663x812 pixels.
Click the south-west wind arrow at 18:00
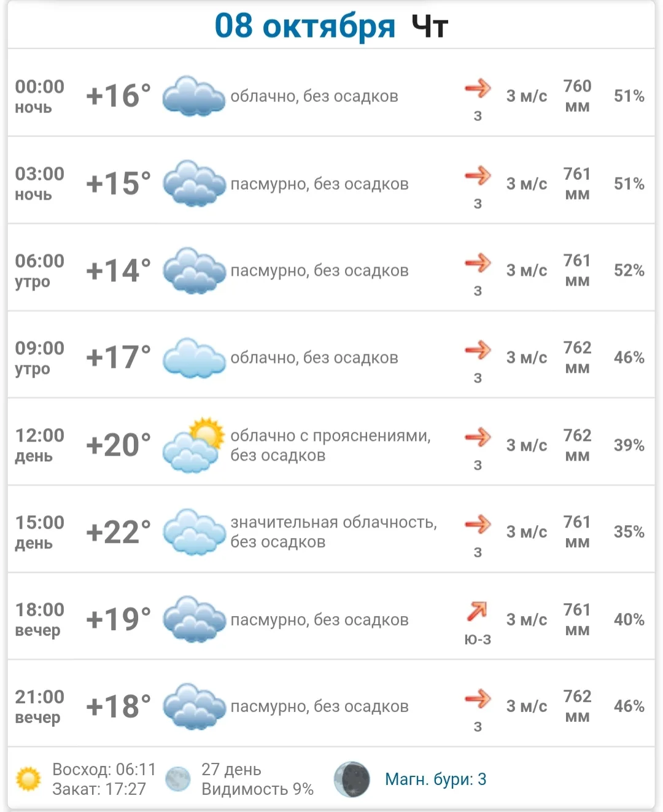(477, 611)
